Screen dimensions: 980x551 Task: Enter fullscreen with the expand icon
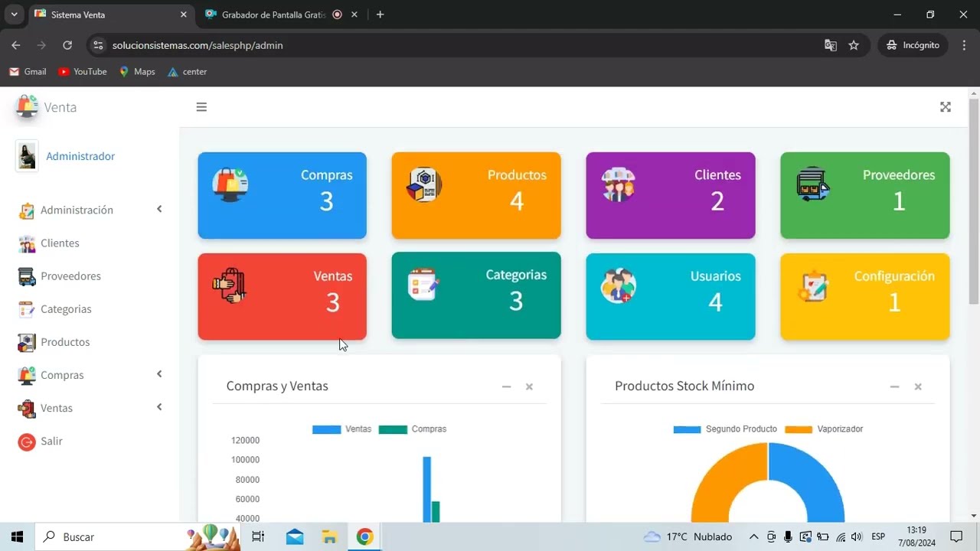coord(946,107)
